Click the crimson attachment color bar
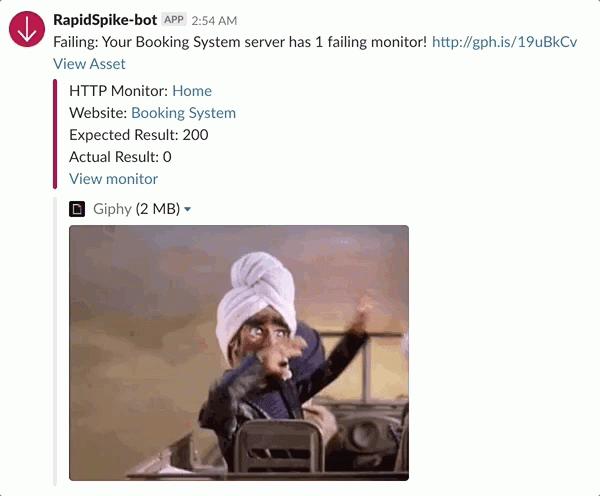Image resolution: width=600 pixels, height=496 pixels. 55,134
